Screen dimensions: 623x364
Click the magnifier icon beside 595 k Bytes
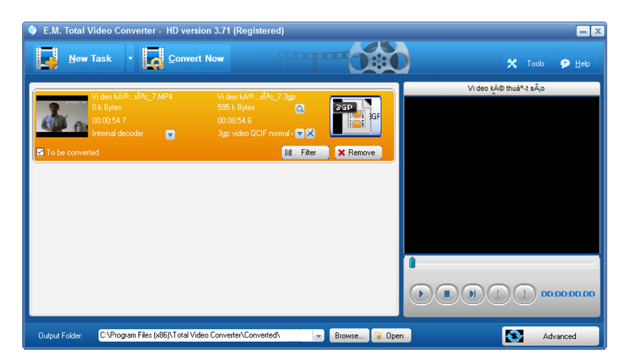(300, 109)
